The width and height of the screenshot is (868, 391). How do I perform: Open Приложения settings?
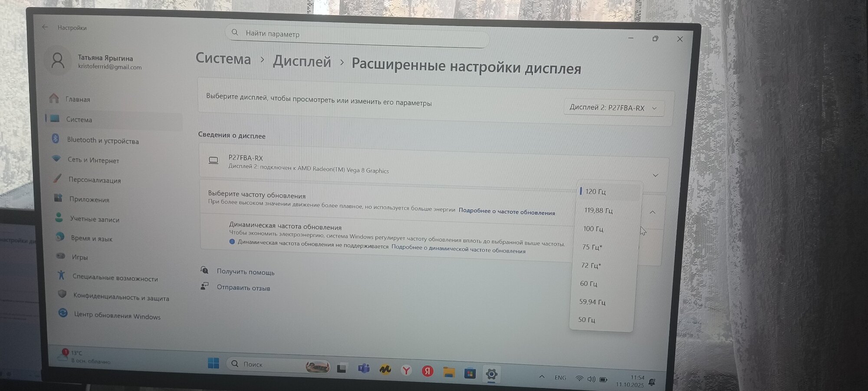pyautogui.click(x=89, y=199)
